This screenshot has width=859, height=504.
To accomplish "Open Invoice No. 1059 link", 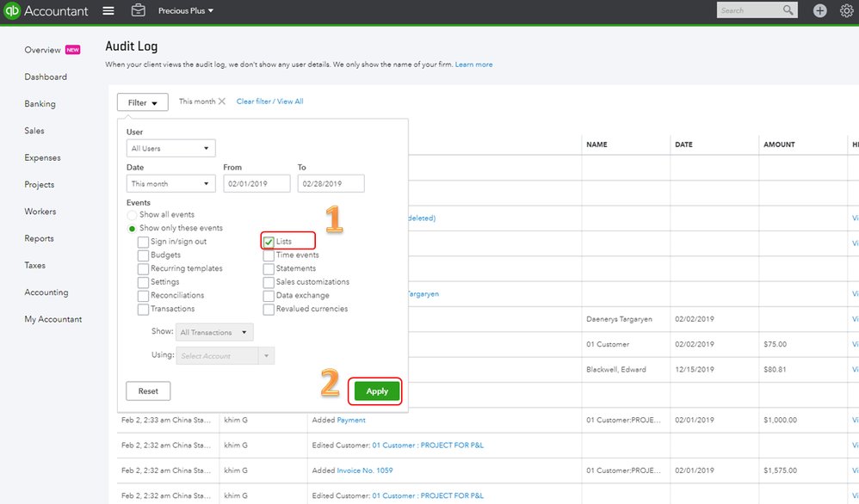I will (365, 470).
